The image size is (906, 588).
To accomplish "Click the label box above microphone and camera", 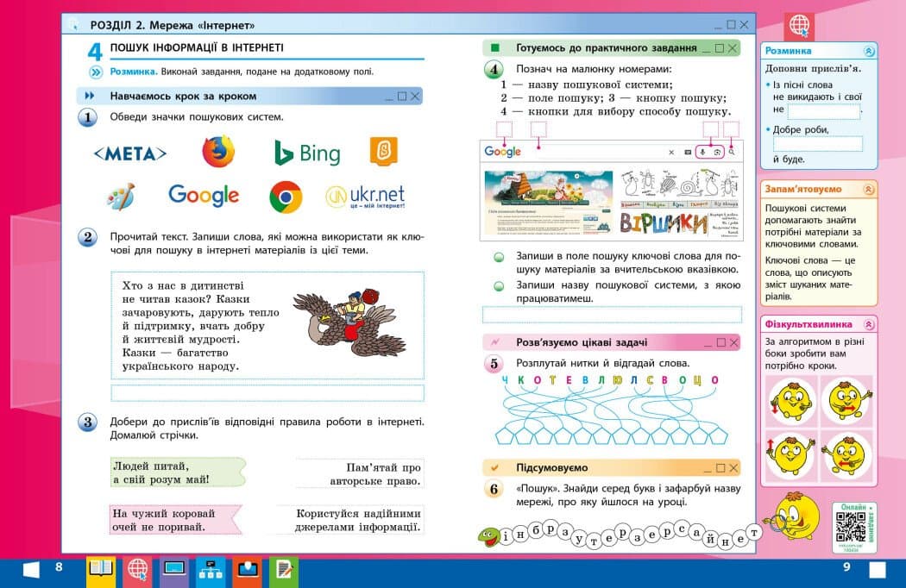I will pyautogui.click(x=710, y=128).
